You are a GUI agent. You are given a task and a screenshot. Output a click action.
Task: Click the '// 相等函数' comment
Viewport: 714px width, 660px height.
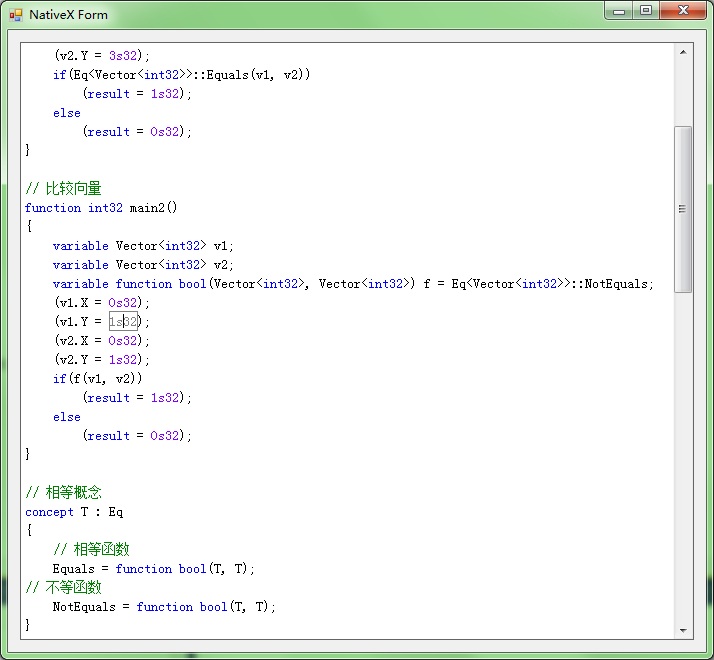pos(92,549)
